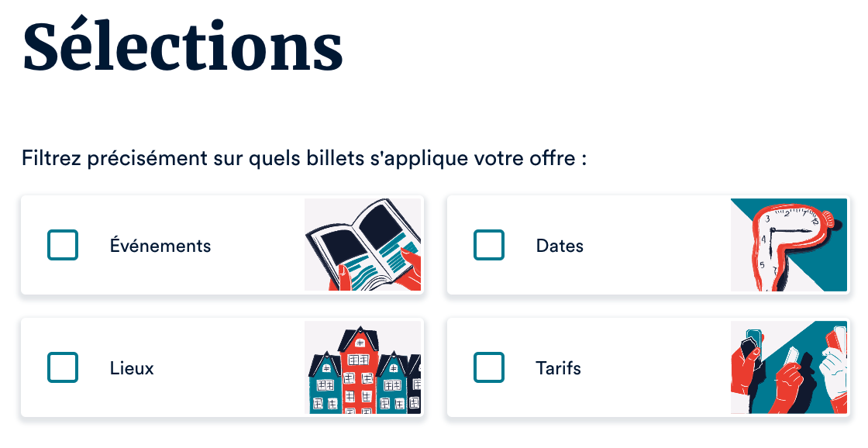
Task: Select the Lieux label text
Action: (132, 368)
